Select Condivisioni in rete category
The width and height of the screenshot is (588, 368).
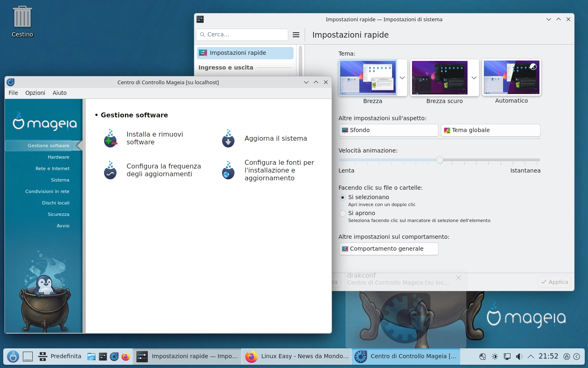[47, 191]
